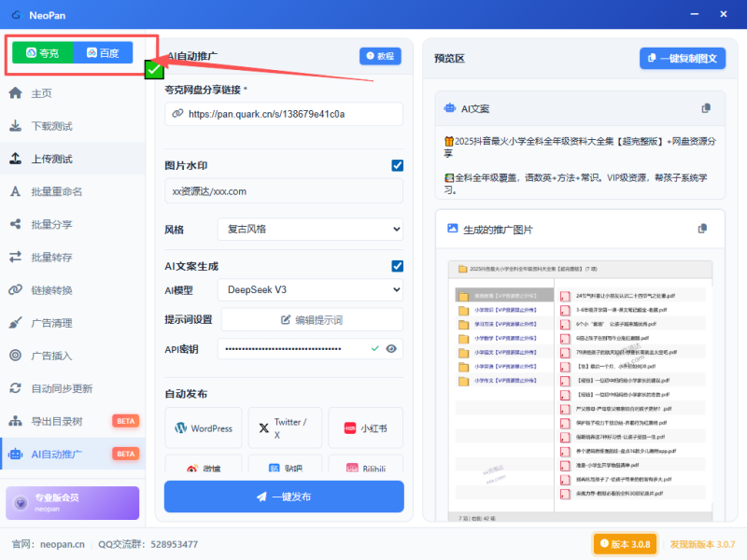Expand the 风格 dropdown showing 复古风格

point(309,229)
